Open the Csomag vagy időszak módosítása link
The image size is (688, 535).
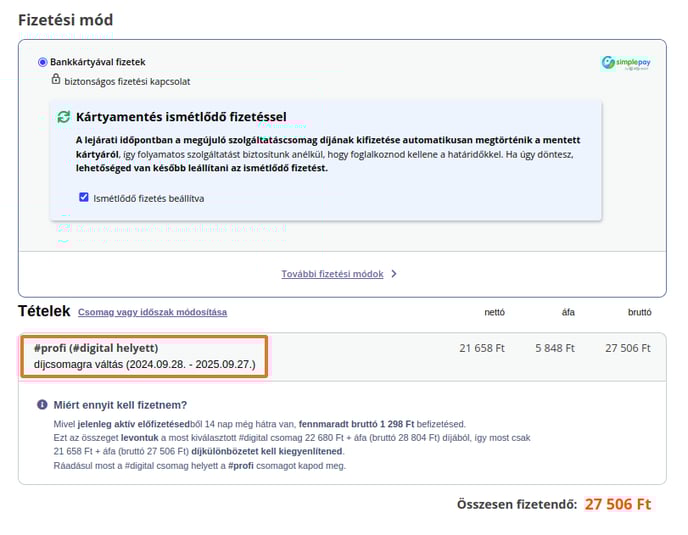(x=152, y=312)
